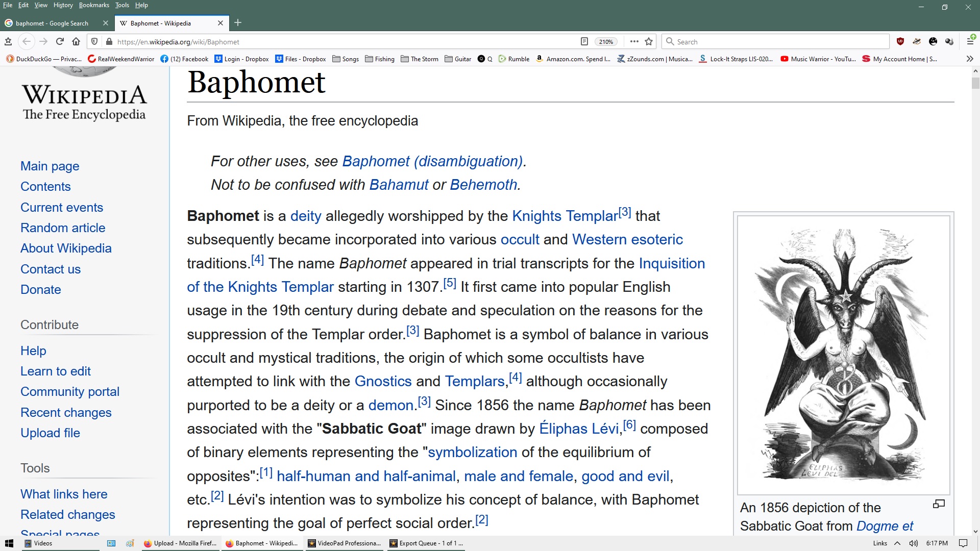The height and width of the screenshot is (551, 980).
Task: Bookmark this page with the star icon
Action: 649,42
